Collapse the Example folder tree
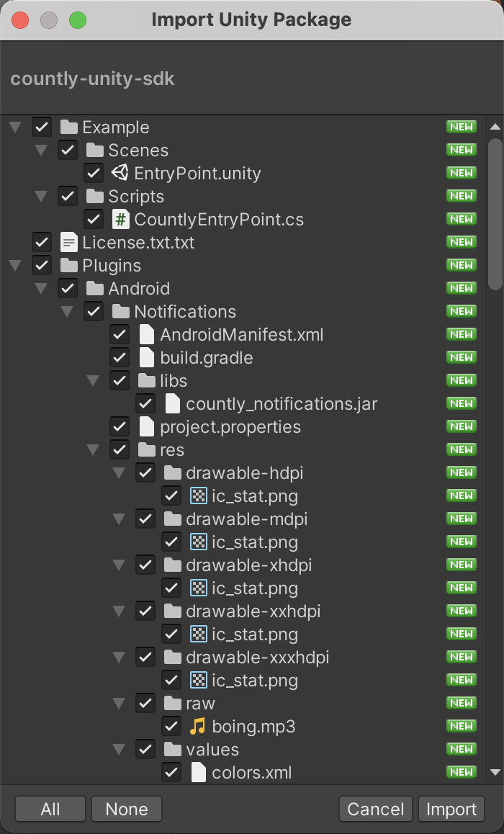This screenshot has height=834, width=504. [14, 127]
